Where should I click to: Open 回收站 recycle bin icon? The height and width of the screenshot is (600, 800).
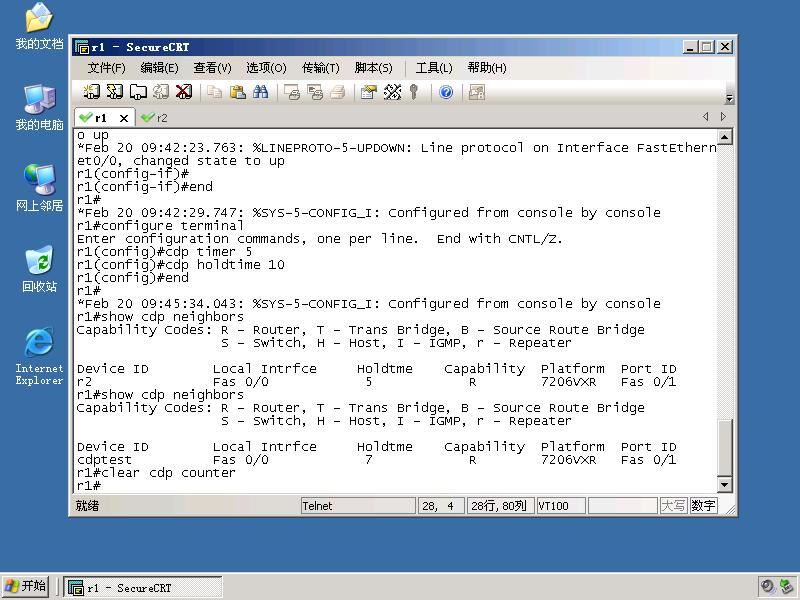coord(39,269)
